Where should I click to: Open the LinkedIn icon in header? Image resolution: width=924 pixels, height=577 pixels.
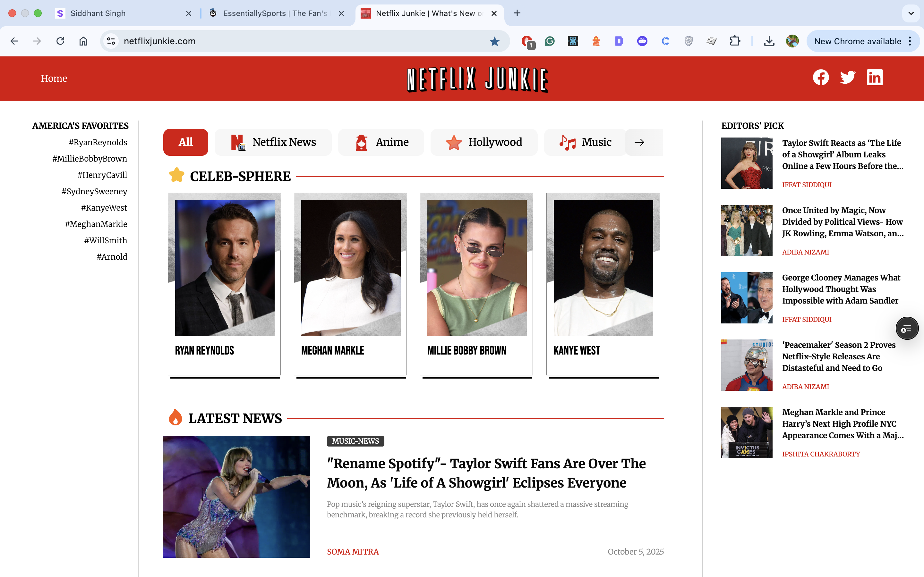point(874,78)
